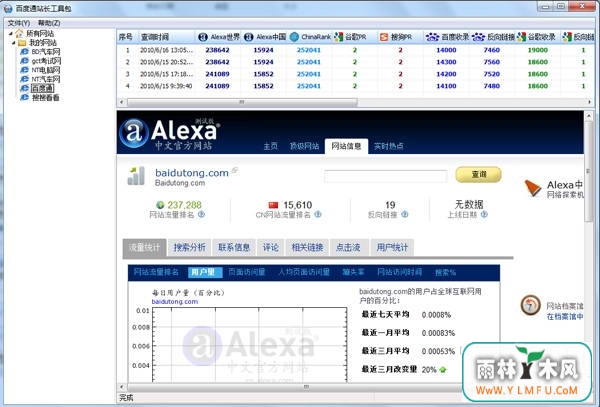Click the Alexa logo in page banner
This screenshot has height=407, width=600.
coord(170,133)
